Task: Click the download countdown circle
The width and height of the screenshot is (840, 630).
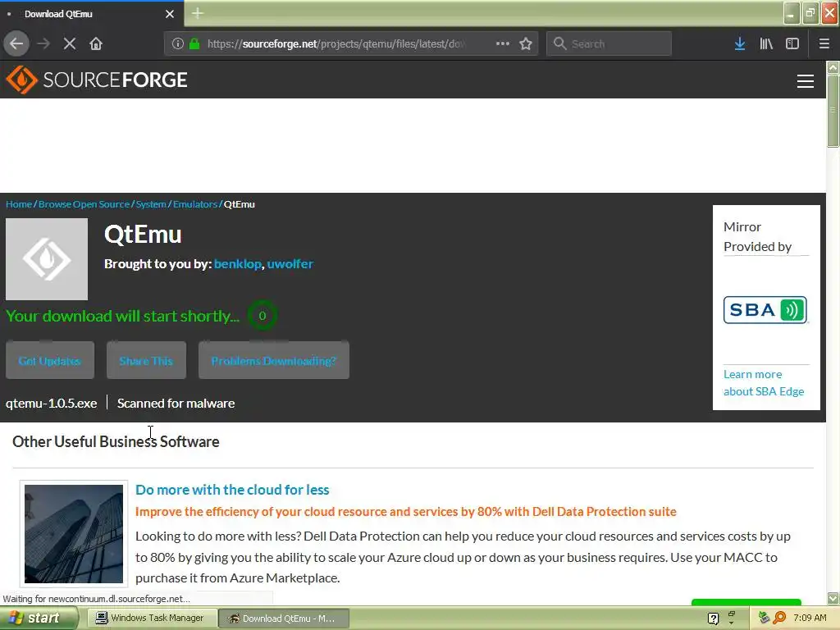Action: (x=262, y=316)
